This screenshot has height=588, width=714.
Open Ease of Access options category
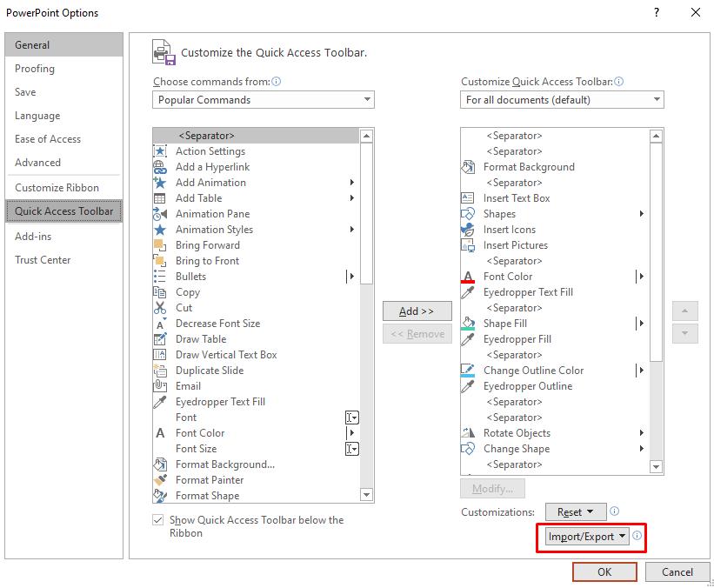(63, 139)
